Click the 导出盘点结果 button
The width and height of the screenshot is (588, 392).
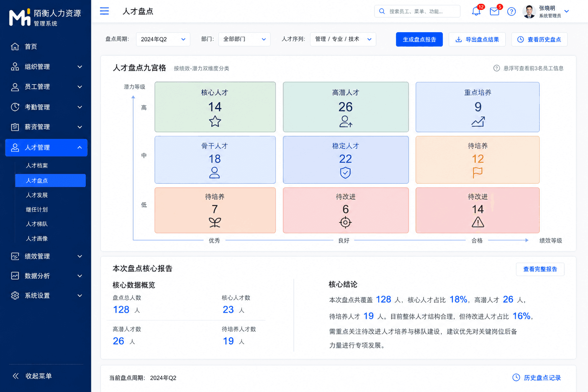[x=477, y=39]
